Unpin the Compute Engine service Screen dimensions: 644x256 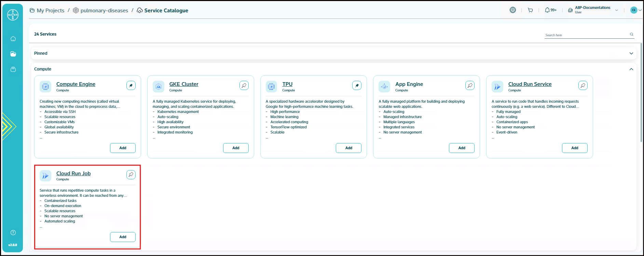click(x=131, y=86)
